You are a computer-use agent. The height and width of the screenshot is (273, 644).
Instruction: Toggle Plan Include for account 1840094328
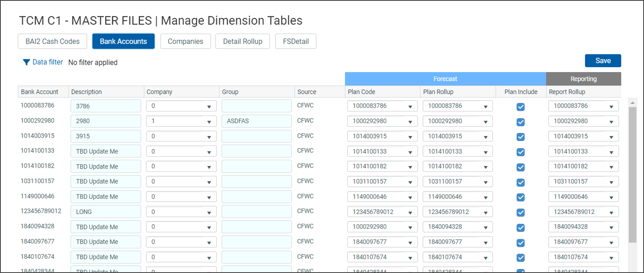coord(520,227)
